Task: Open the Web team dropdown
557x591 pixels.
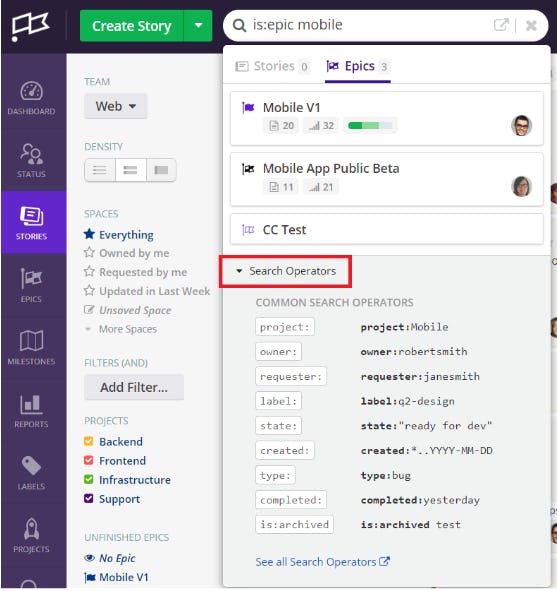Action: tap(115, 106)
